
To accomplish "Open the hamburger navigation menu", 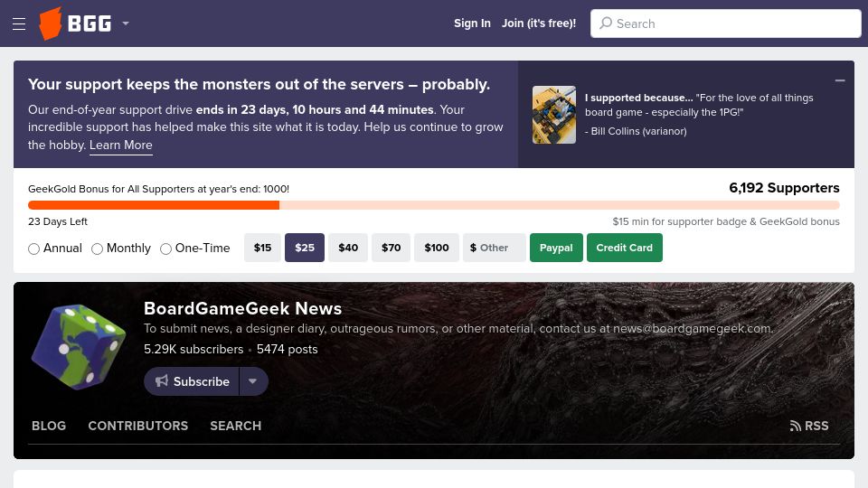I will [x=19, y=23].
